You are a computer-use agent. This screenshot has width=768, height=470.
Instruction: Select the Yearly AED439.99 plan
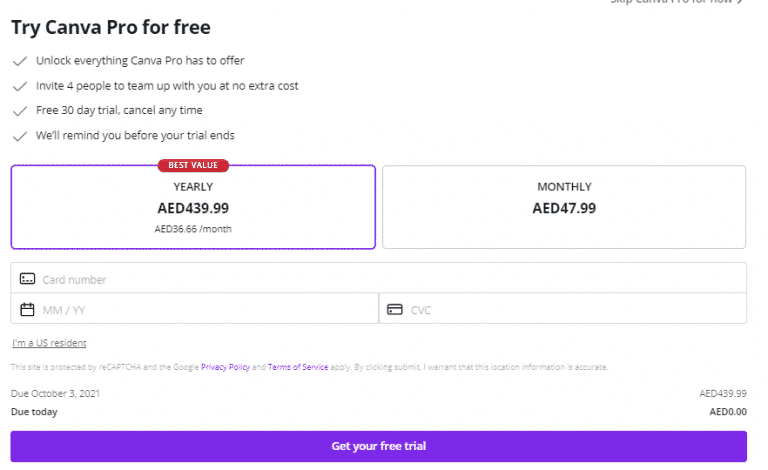193,207
